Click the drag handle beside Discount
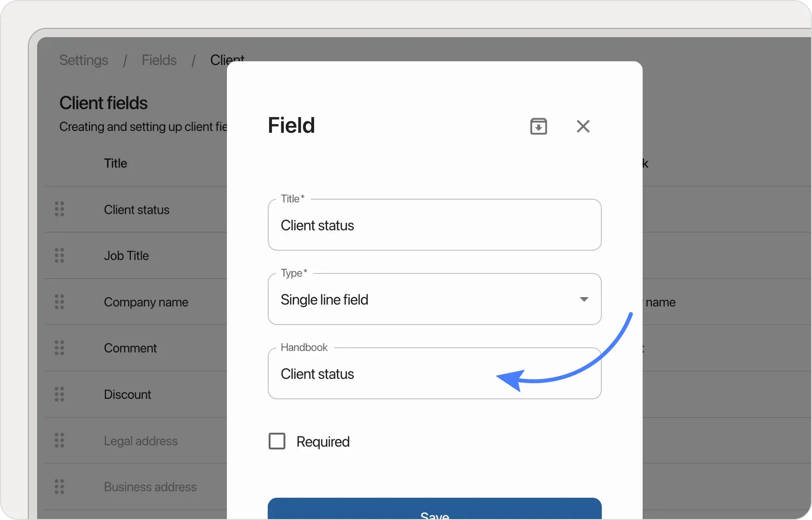The height and width of the screenshot is (520, 812). pos(59,394)
